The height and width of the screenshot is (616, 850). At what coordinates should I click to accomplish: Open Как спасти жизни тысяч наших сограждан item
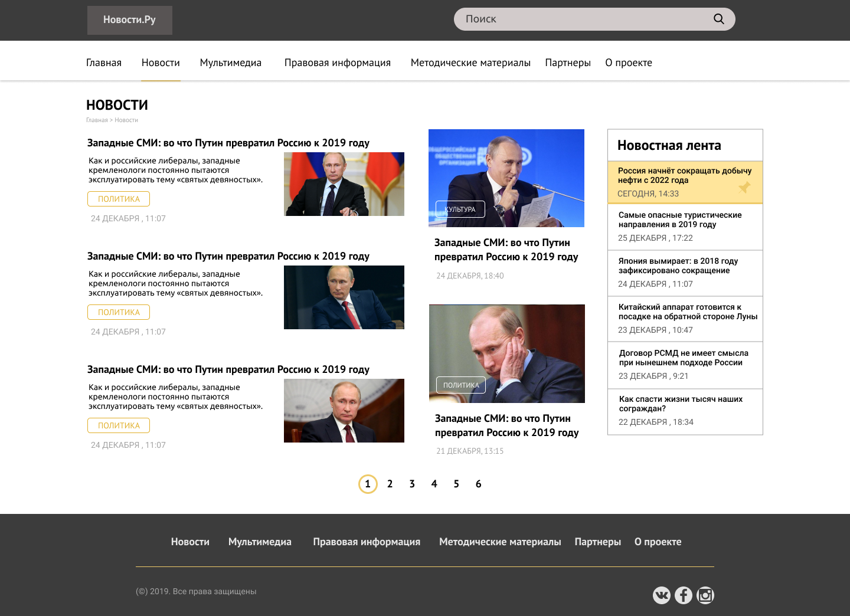tap(681, 404)
